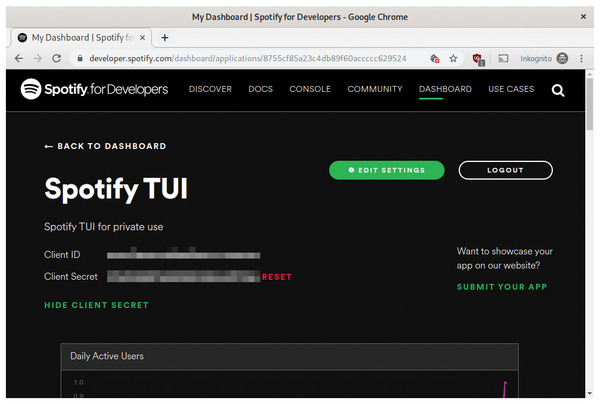The width and height of the screenshot is (600, 404).
Task: Click the scrollbar down arrow
Action: [590, 393]
